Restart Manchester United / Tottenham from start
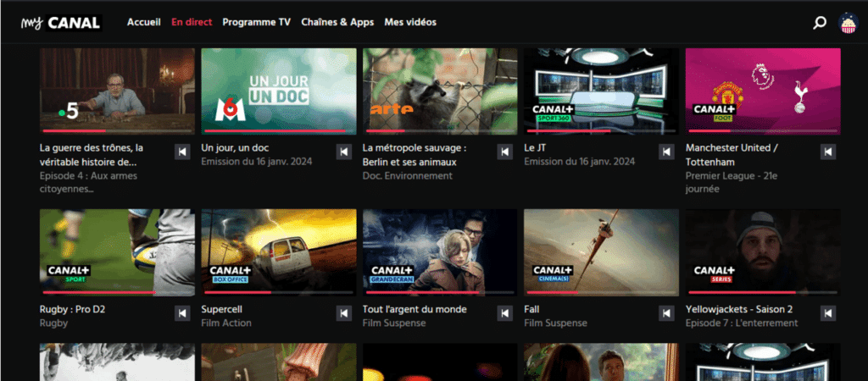Screen dimensions: 868x381 tap(828, 152)
